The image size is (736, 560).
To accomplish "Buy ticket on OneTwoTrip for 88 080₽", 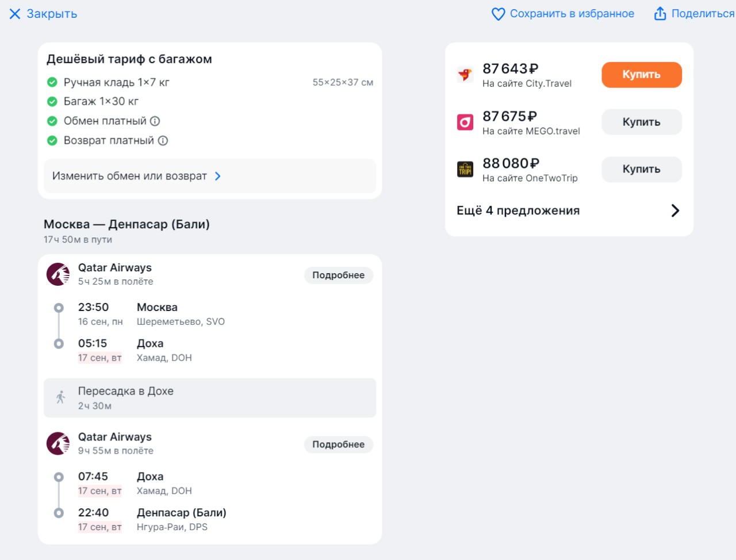I will coord(642,170).
